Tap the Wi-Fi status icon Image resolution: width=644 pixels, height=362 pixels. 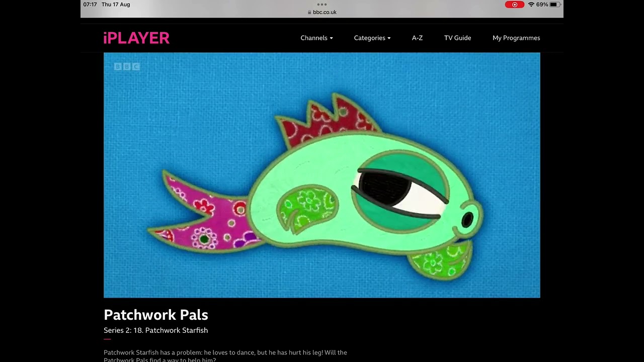[x=531, y=5]
